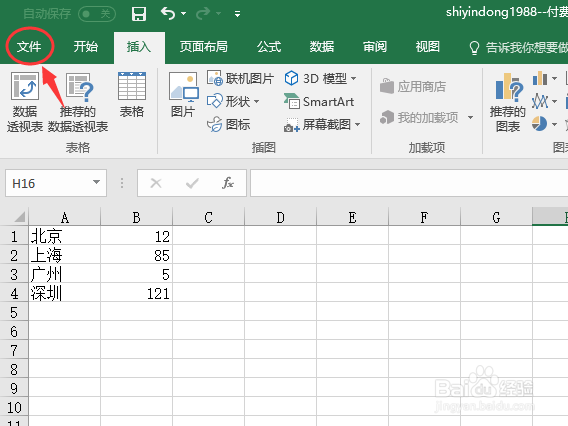The height and width of the screenshot is (426, 568).
Task: Click the formula bar Enter checkmark icon
Action: tap(192, 183)
